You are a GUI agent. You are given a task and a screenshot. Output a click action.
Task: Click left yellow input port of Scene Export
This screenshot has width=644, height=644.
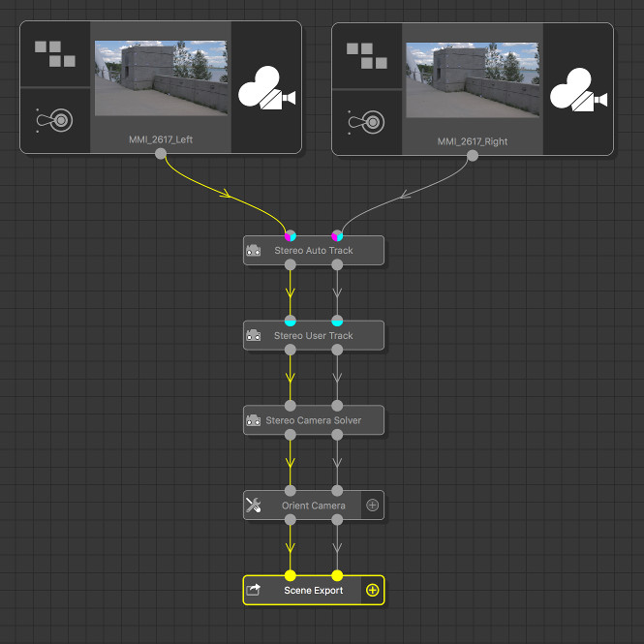click(291, 576)
